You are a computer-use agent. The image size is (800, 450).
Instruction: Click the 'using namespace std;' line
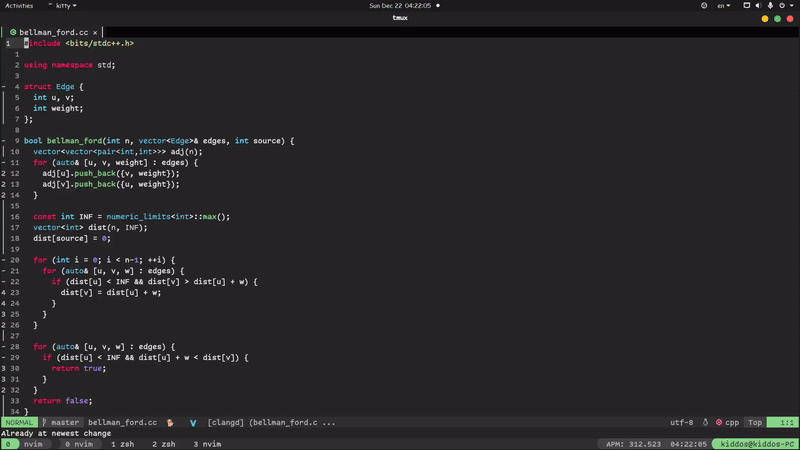tap(70, 65)
